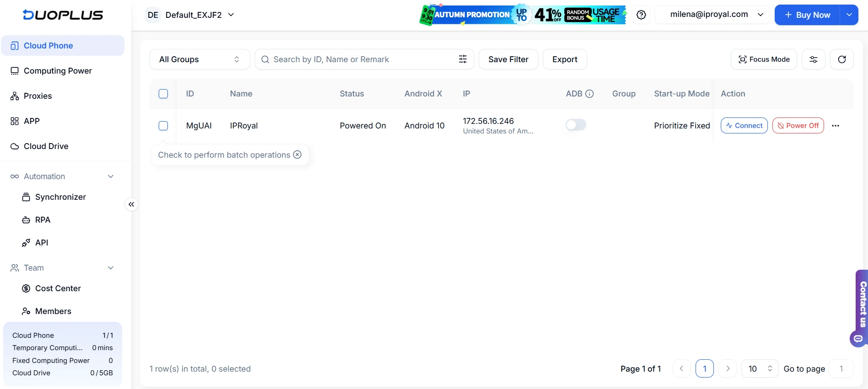The image size is (868, 389).
Task: Focus the search by ID field
Action: 357,59
